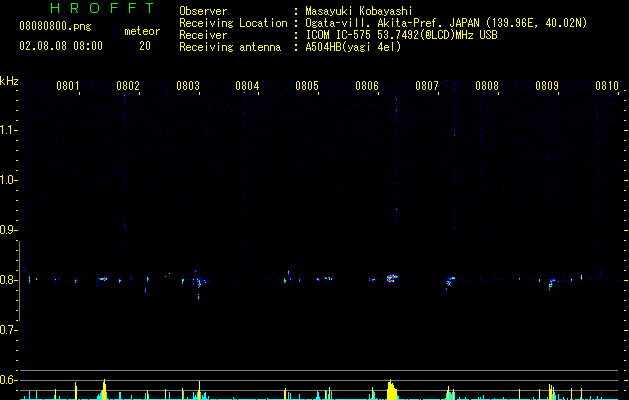The width and height of the screenshot is (629, 400).
Task: Click the 0.9 frequency axis label
Action: pyautogui.click(x=8, y=230)
